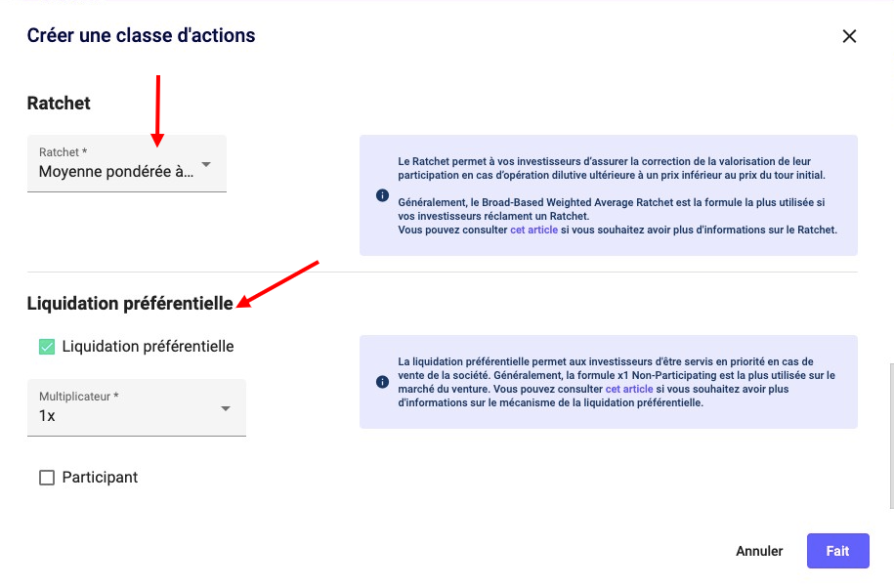Open the cet article link about liquidation préférentielle

(629, 389)
